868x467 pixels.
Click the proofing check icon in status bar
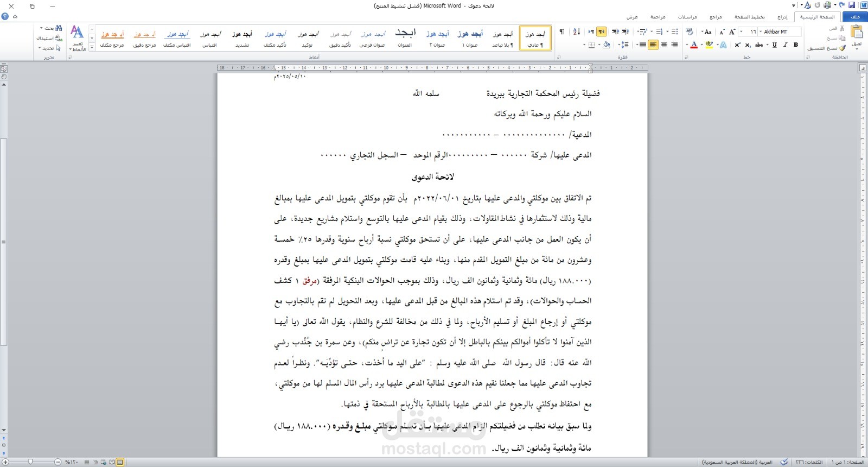coord(784,462)
